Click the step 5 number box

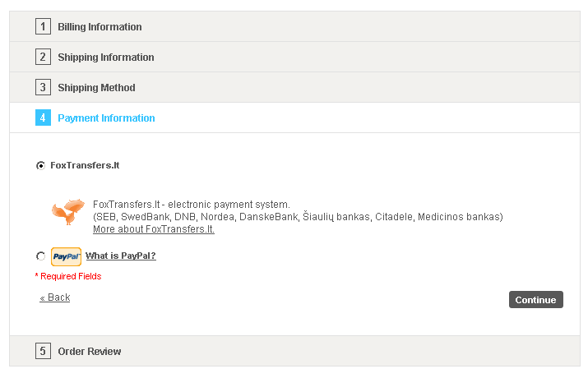pos(43,351)
